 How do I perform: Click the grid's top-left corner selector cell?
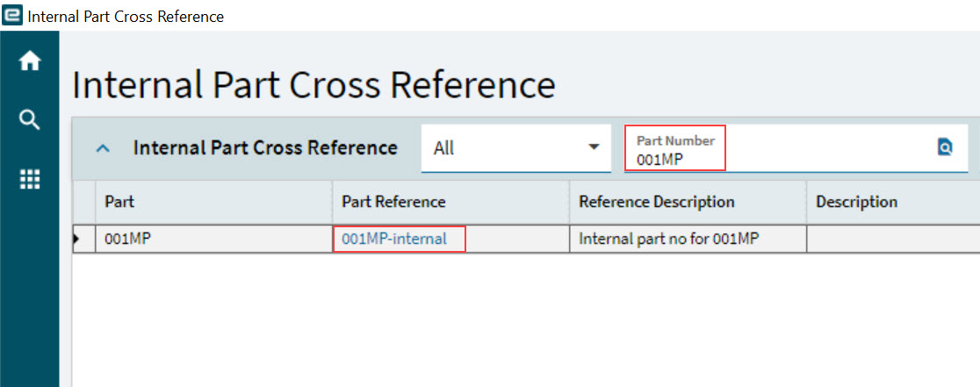pos(83,202)
